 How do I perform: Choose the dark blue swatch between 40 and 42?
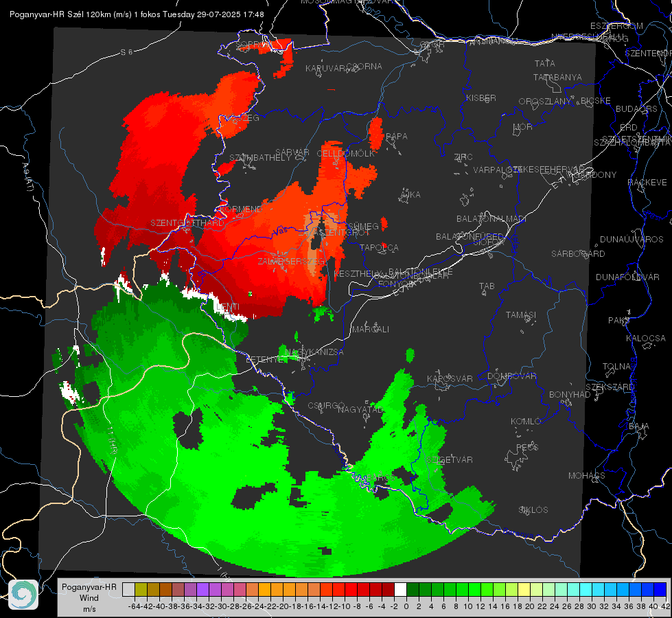pos(660,589)
